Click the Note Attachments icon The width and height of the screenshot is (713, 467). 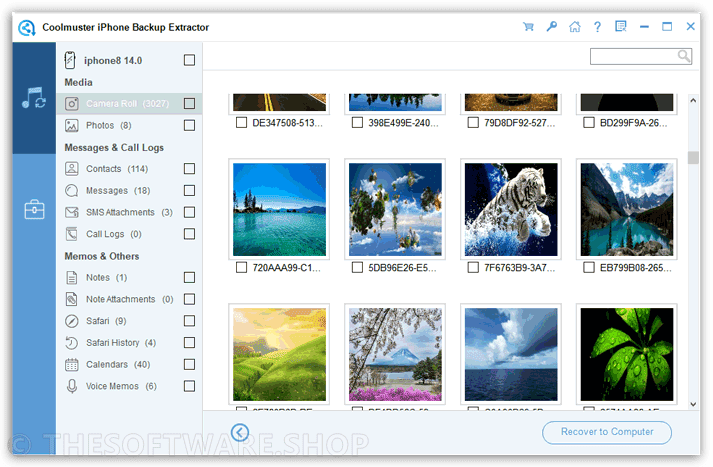71,299
